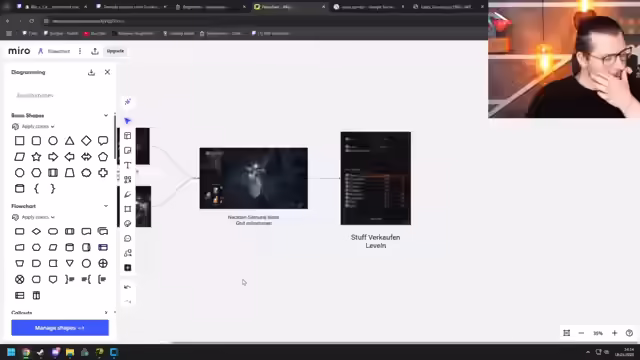640x360 pixels.
Task: Click the Upgrade button
Action: [x=115, y=51]
